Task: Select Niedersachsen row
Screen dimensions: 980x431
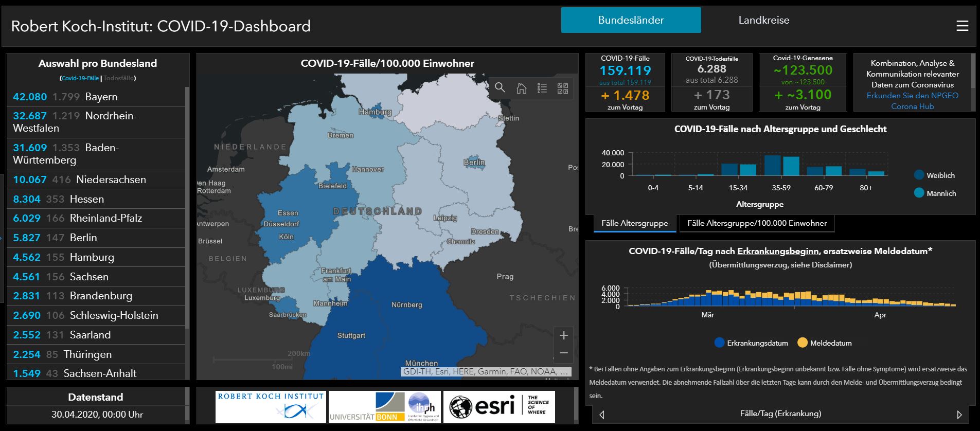Action: 96,179
